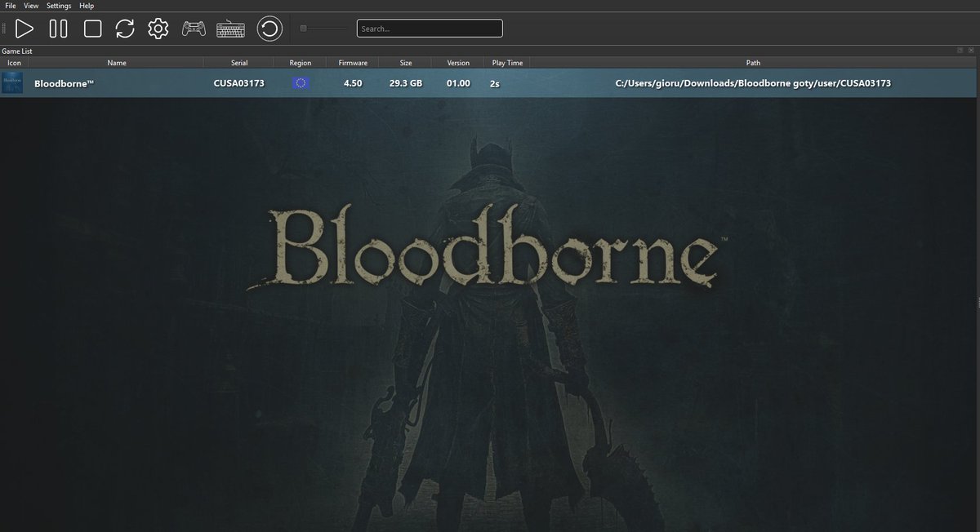
Task: Click version value 01.00
Action: click(x=458, y=83)
